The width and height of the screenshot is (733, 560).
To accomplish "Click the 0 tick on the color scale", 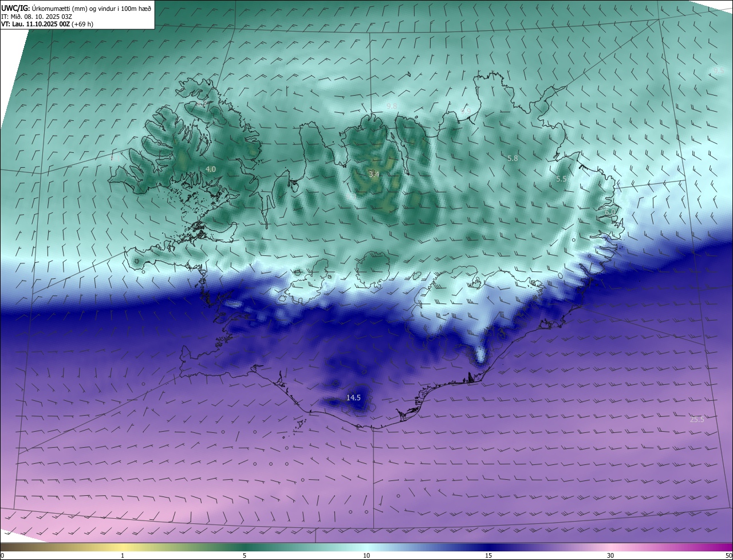I will click(2, 555).
